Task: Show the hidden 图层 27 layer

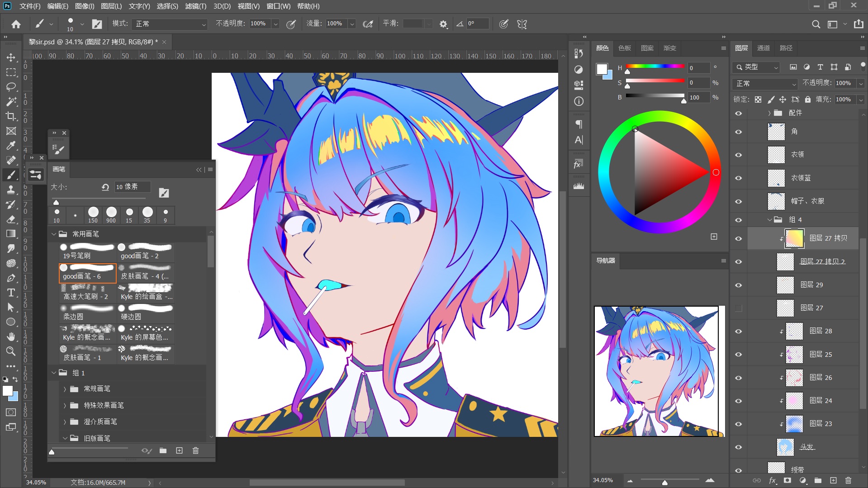Action: [739, 308]
